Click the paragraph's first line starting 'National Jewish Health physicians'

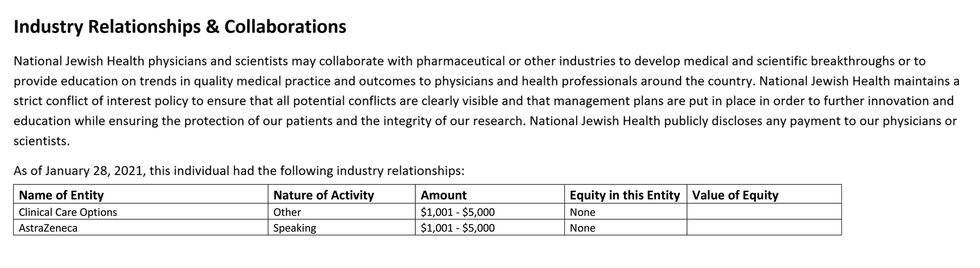(469, 61)
